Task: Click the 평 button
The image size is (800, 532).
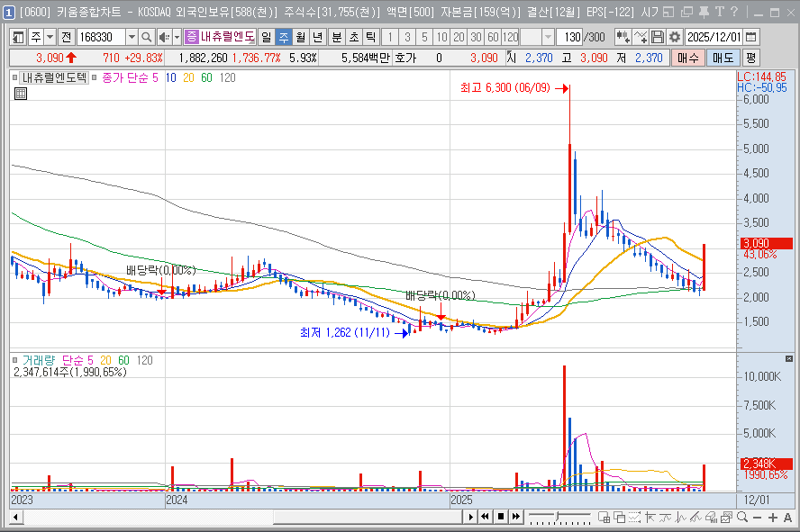Action: (x=750, y=59)
